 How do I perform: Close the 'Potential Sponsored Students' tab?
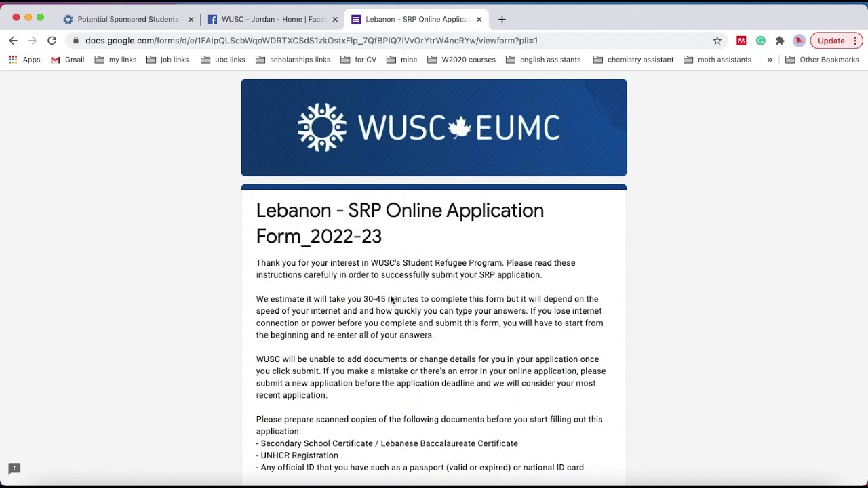coord(191,20)
